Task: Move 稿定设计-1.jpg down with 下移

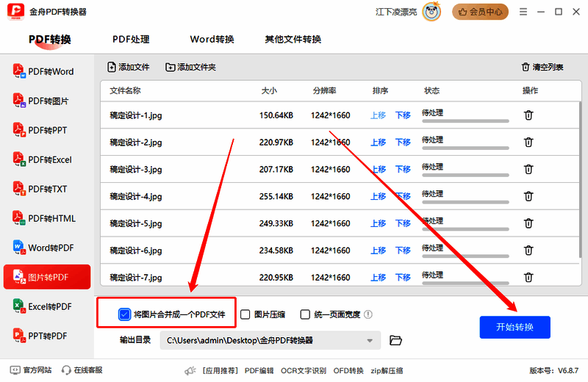Action: [403, 115]
